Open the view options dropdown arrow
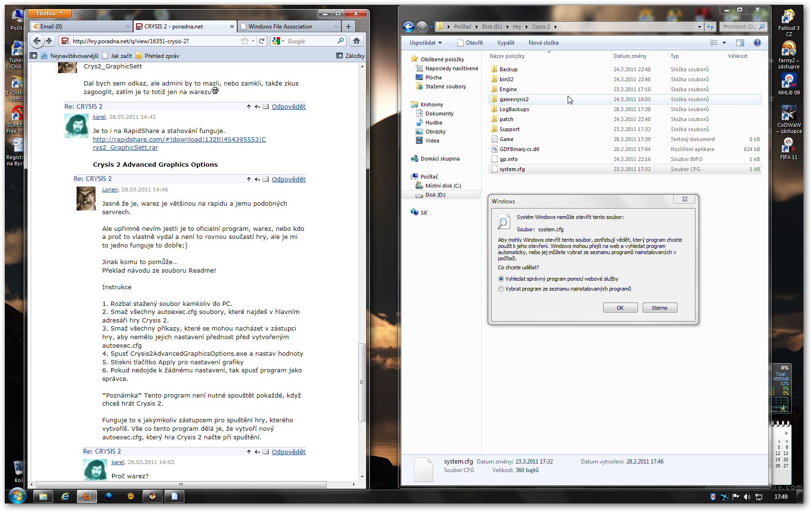This screenshot has height=512, width=812. 724,43
